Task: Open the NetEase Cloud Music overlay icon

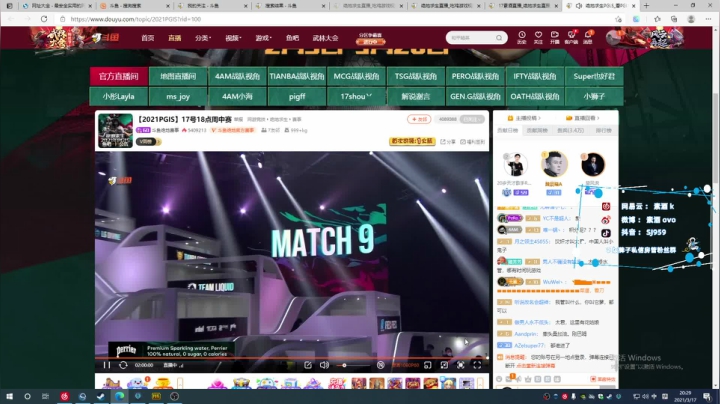Action: click(x=606, y=207)
